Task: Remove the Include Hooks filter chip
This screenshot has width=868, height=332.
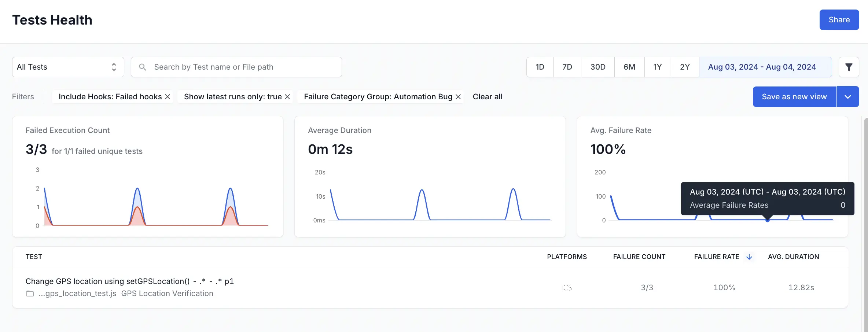Action: pyautogui.click(x=168, y=97)
